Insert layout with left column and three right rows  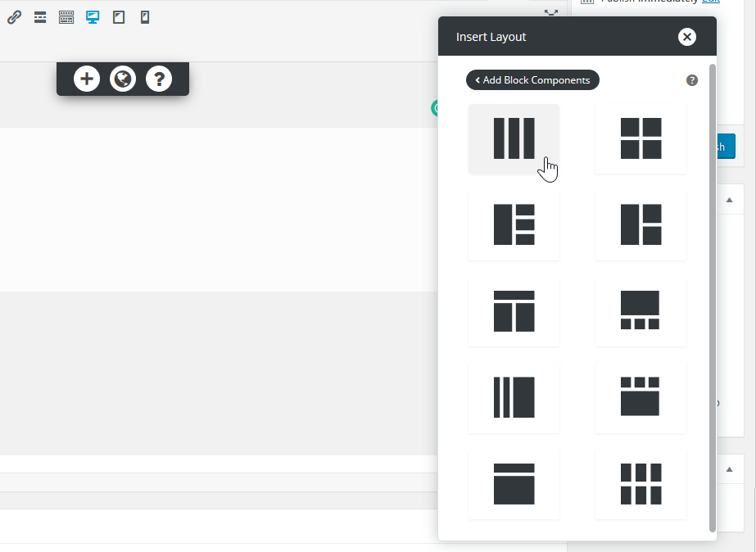click(514, 224)
